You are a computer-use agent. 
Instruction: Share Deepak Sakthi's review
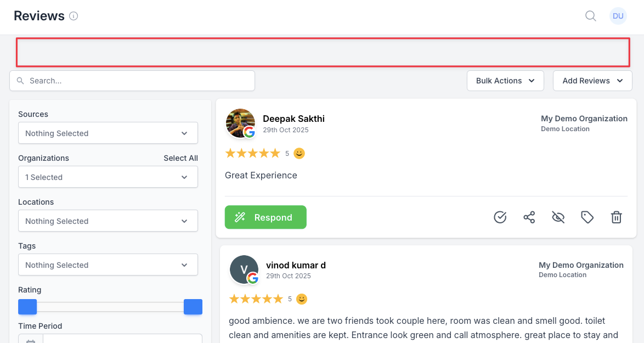coord(529,217)
